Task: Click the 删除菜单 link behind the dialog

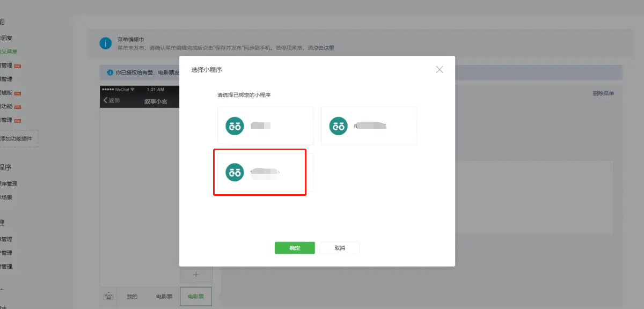Action: click(603, 93)
